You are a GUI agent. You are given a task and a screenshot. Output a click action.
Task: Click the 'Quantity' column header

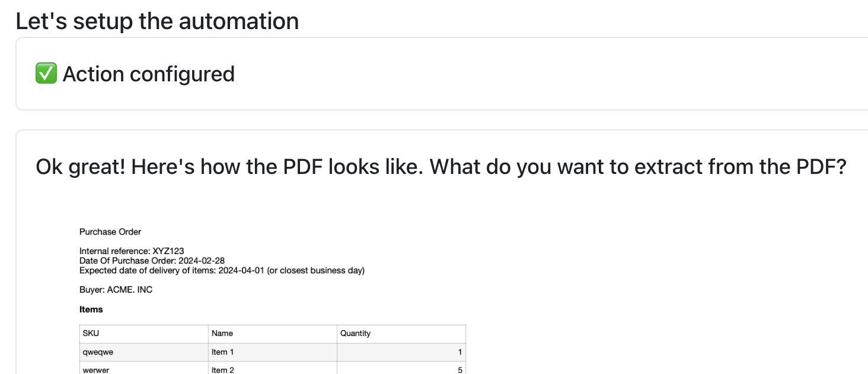click(x=401, y=334)
